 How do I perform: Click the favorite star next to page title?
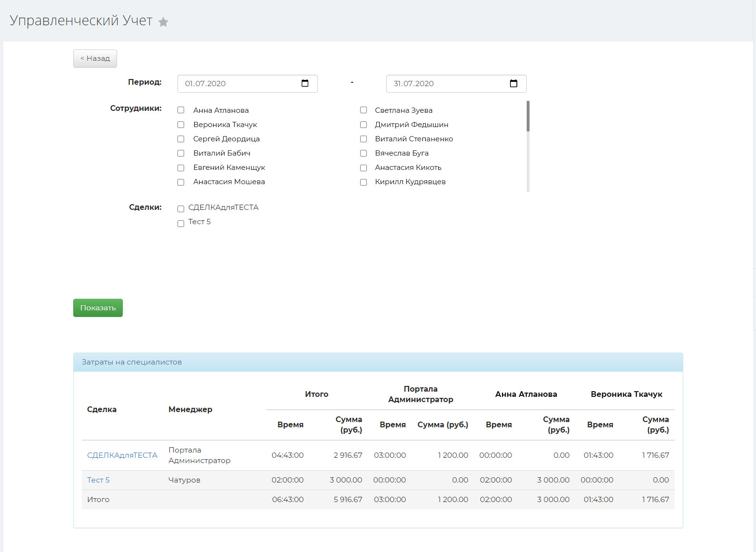pyautogui.click(x=163, y=22)
